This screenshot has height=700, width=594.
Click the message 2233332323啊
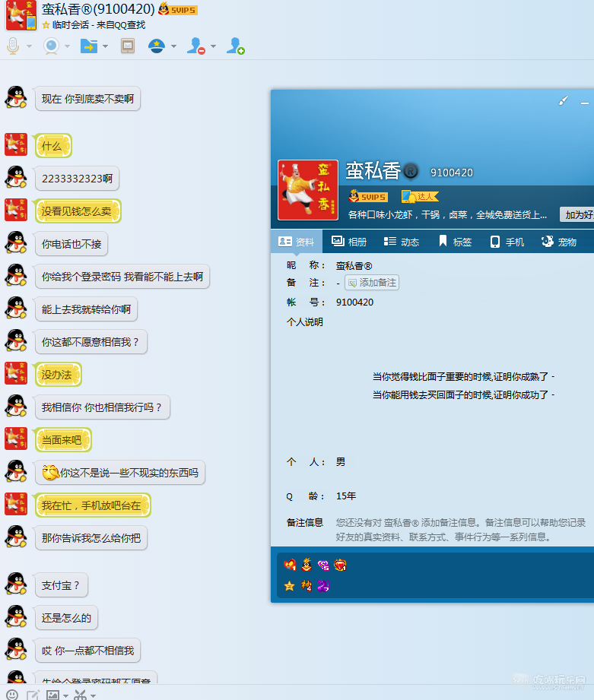click(x=77, y=179)
